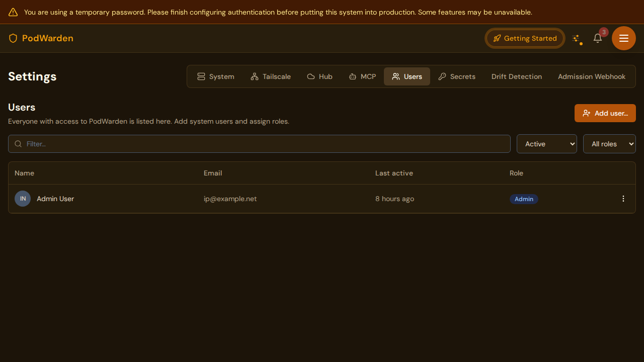This screenshot has height=362, width=644.
Task: Click the sliders icon next to Getting Started
Action: coord(577,38)
